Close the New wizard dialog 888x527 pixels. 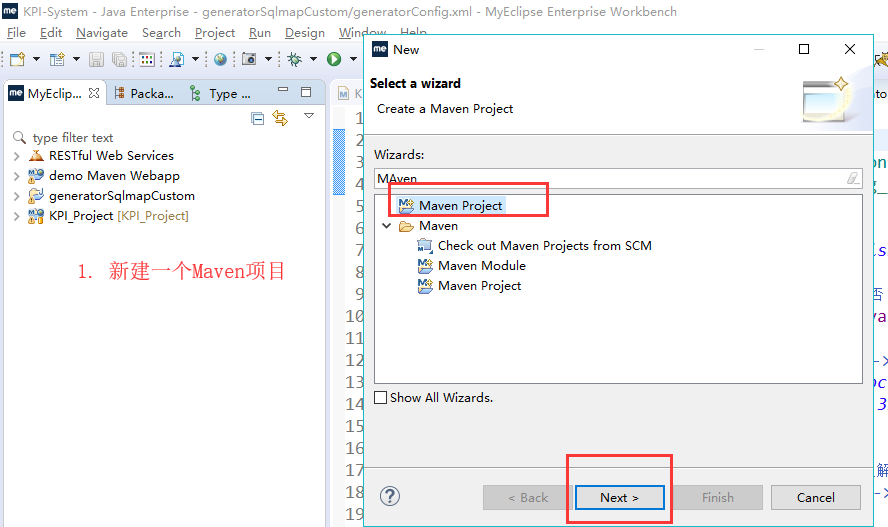tap(849, 49)
